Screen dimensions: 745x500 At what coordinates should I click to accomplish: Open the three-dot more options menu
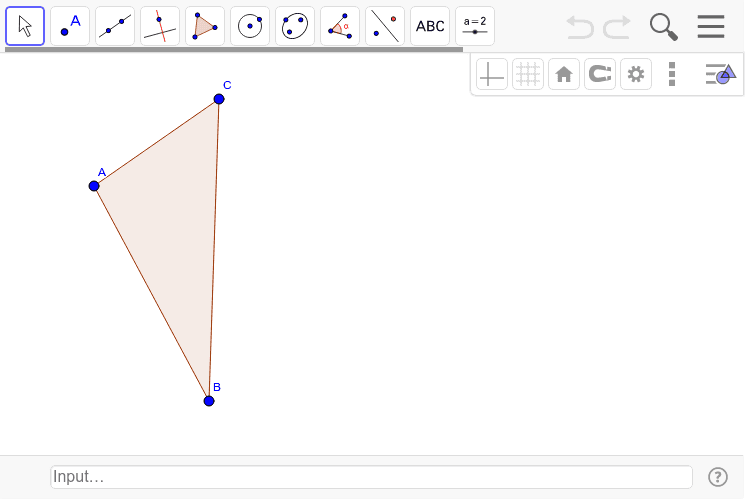pos(672,75)
